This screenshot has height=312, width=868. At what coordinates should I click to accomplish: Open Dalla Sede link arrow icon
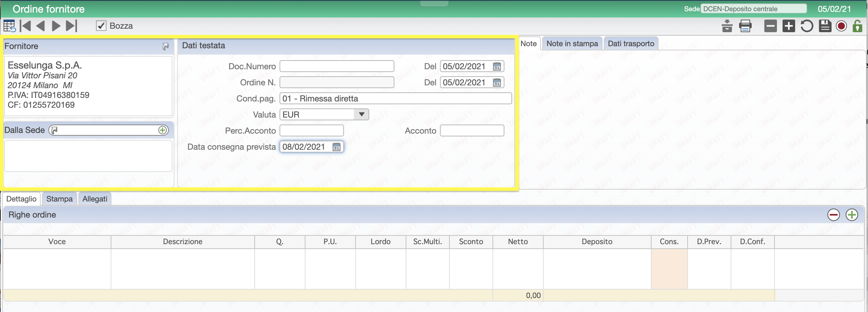click(x=54, y=130)
